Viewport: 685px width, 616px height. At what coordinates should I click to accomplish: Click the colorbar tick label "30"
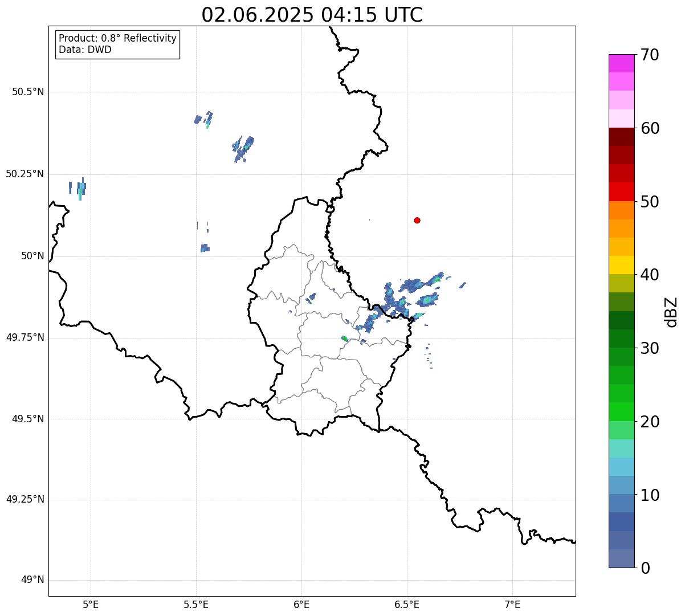tap(649, 348)
